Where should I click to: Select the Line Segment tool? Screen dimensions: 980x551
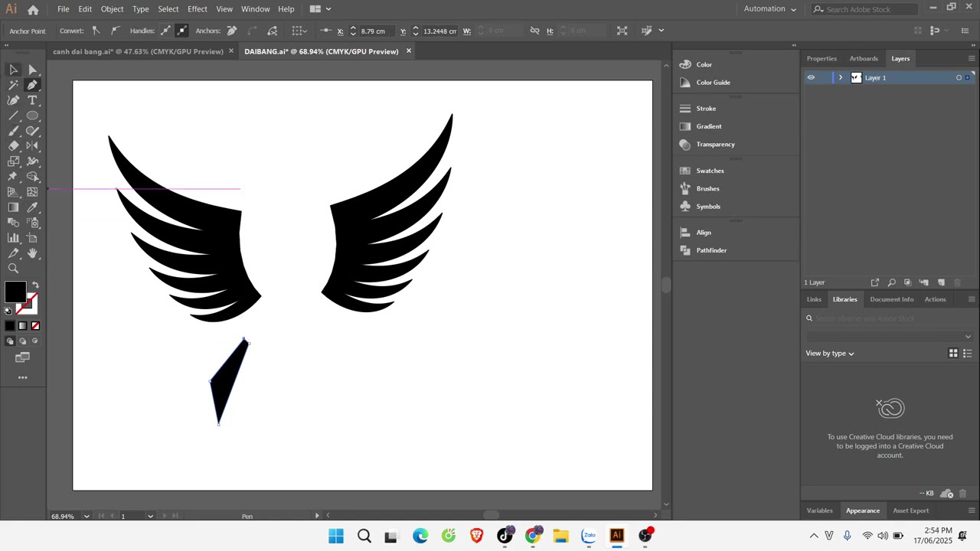(x=13, y=116)
